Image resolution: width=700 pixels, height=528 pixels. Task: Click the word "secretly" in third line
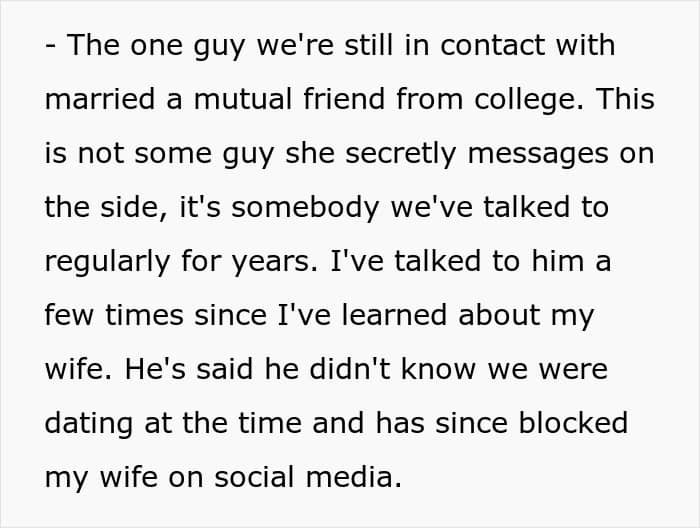coord(401,155)
